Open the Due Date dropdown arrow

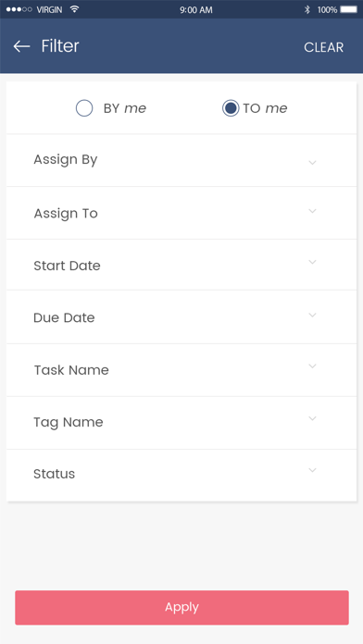tap(312, 315)
